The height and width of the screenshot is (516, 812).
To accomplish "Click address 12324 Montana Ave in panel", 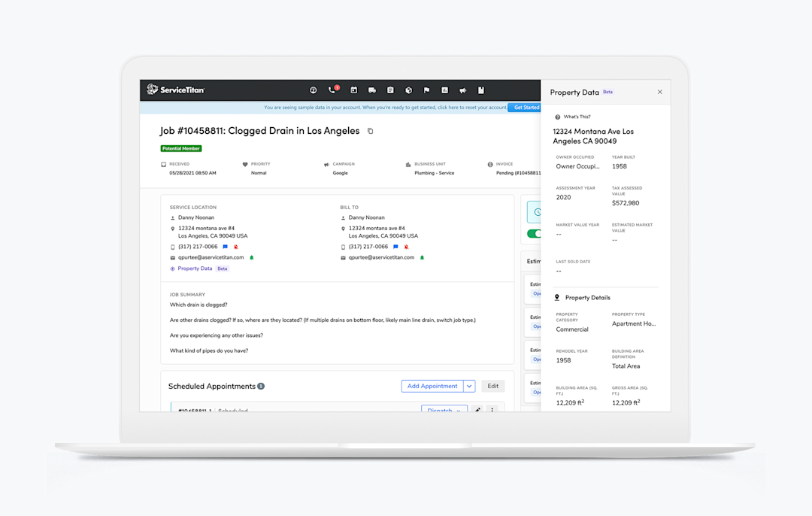I will coord(593,136).
